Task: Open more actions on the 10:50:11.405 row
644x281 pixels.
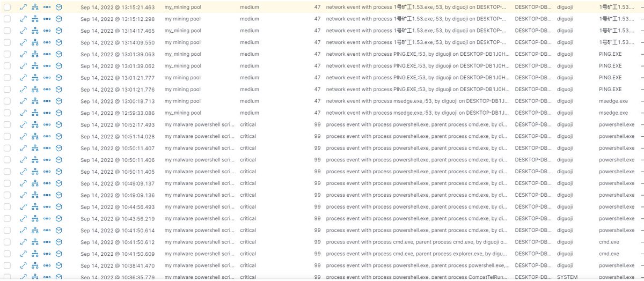Action: coord(47,172)
